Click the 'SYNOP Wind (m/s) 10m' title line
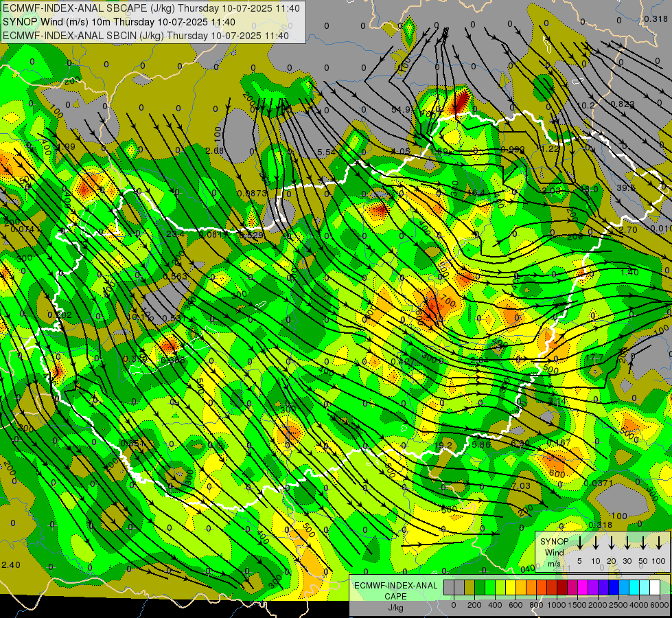Viewport: 672px width, 618px height. point(119,22)
